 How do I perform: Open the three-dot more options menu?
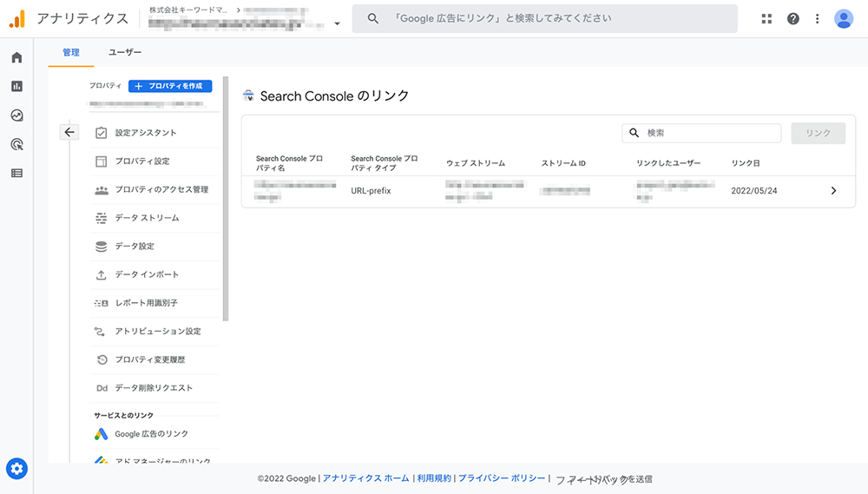click(x=817, y=19)
